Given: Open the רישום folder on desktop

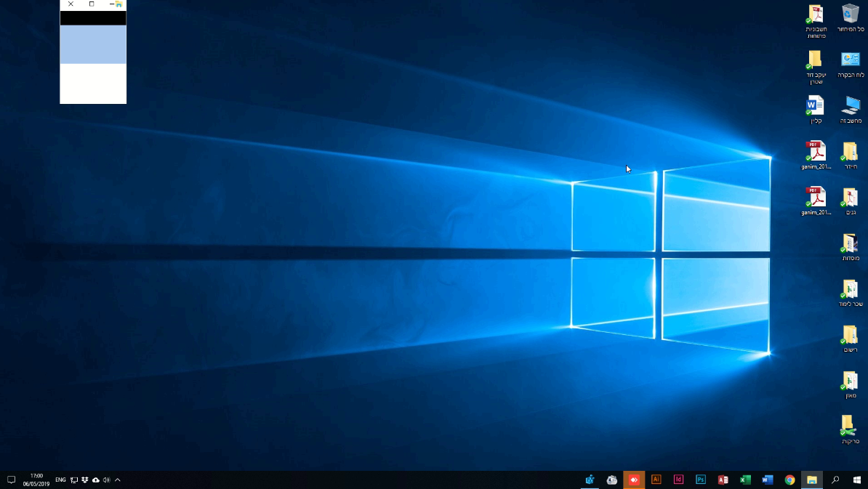Looking at the screenshot, I should click(851, 339).
